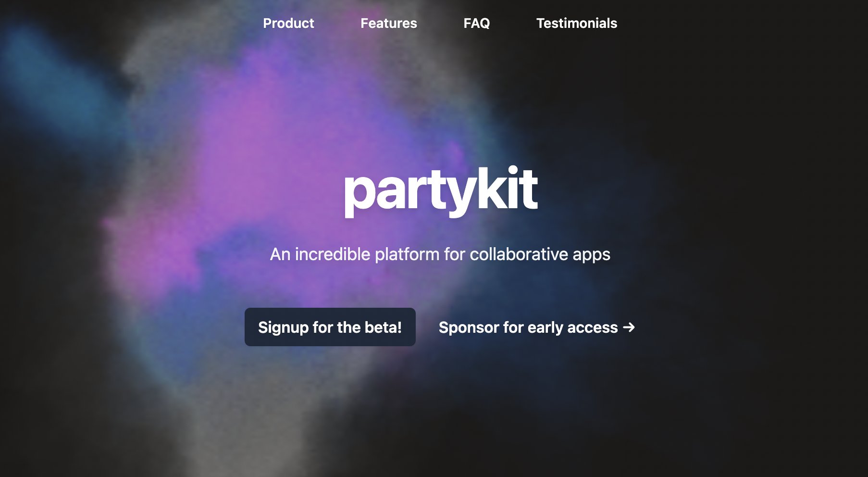Click Product to view product details
The height and width of the screenshot is (477, 868).
tap(288, 23)
